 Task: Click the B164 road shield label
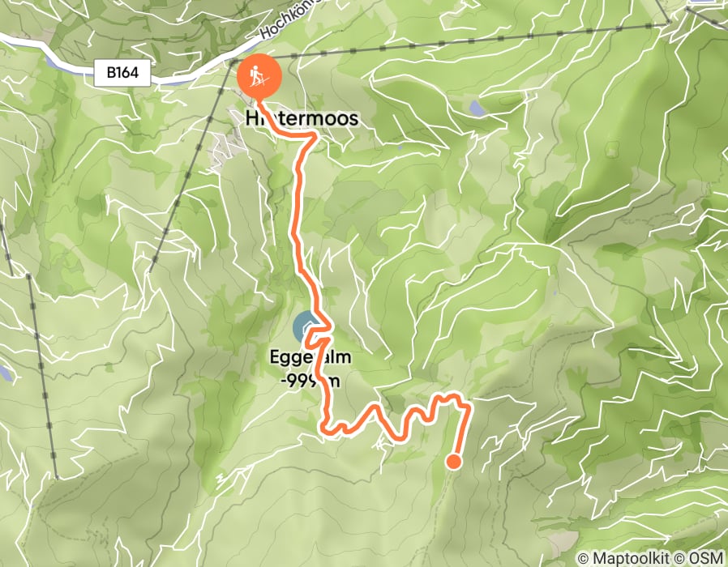point(122,73)
